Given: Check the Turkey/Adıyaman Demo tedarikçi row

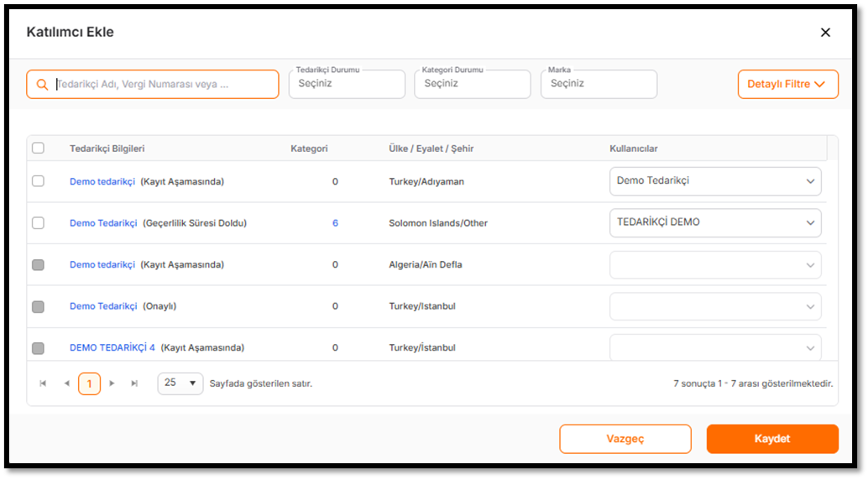Looking at the screenshot, I should pos(38,181).
